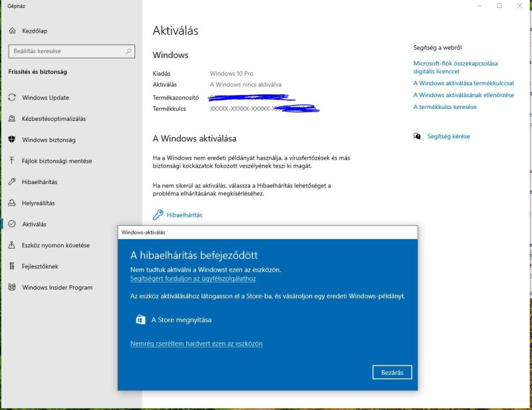
Task: Click the Helyreállítás icon
Action: [x=12, y=203]
